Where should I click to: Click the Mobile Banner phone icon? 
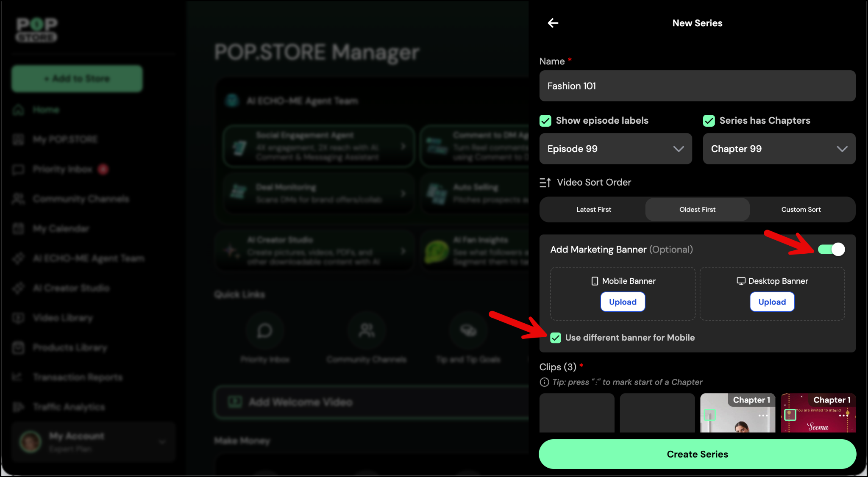pos(595,281)
